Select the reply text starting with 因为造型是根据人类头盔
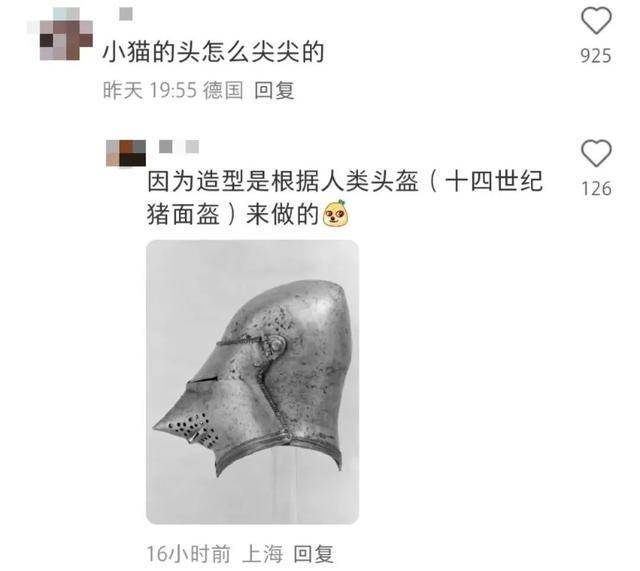 (x=345, y=198)
